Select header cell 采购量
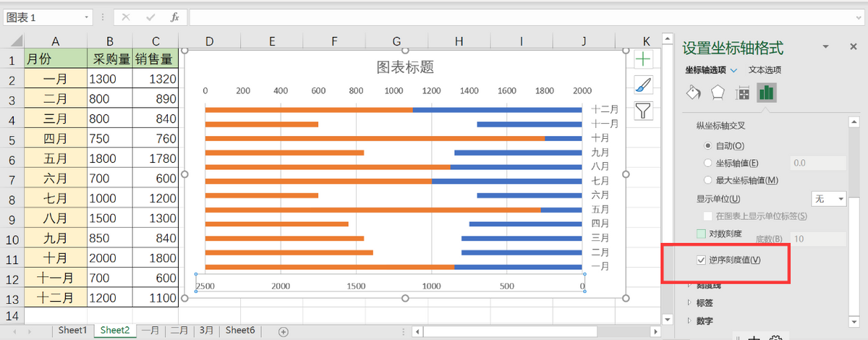The image size is (868, 340). (x=109, y=59)
